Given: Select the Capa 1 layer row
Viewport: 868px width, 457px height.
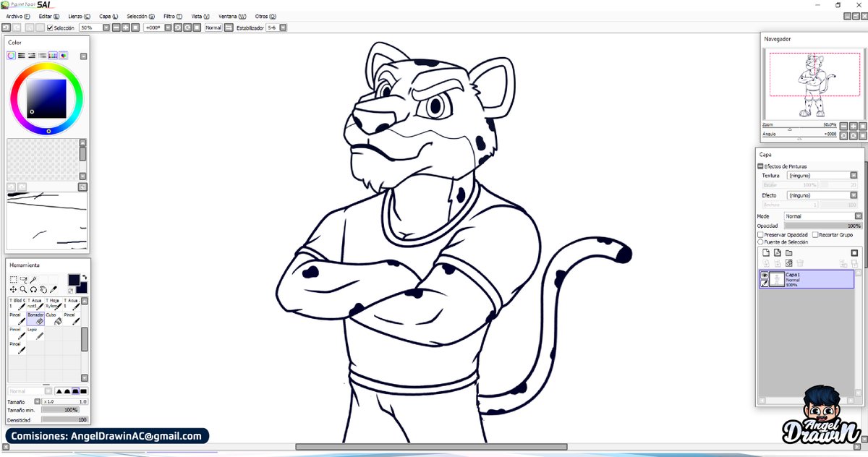Looking at the screenshot, I should click(807, 279).
